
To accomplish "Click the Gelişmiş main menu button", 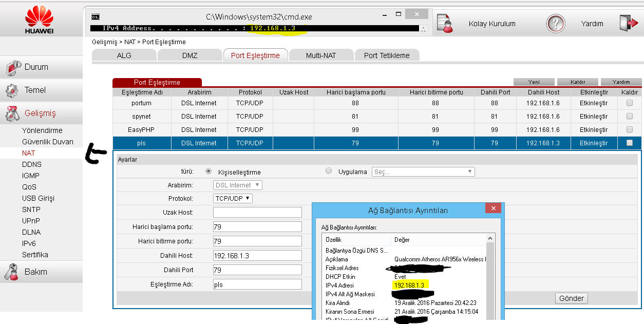I will (41, 113).
